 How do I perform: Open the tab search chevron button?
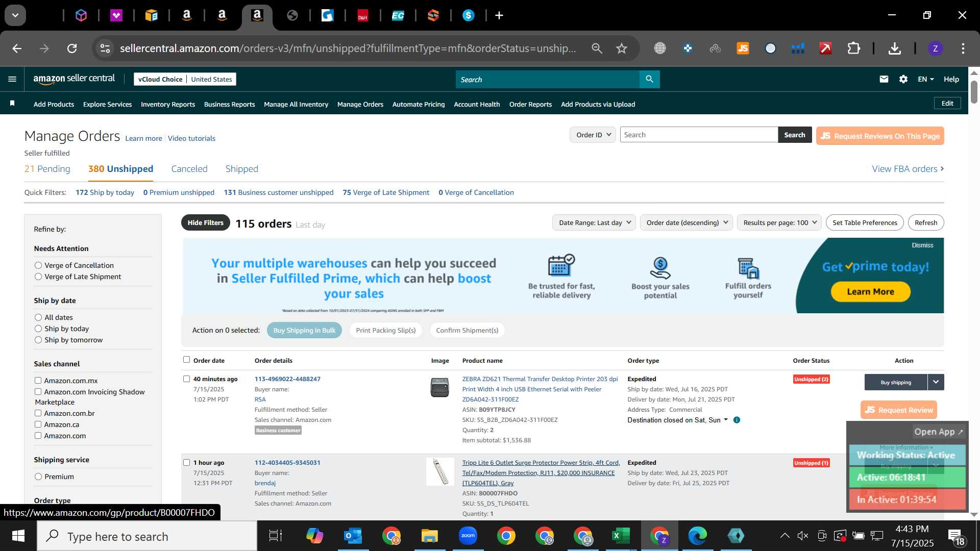point(15,15)
